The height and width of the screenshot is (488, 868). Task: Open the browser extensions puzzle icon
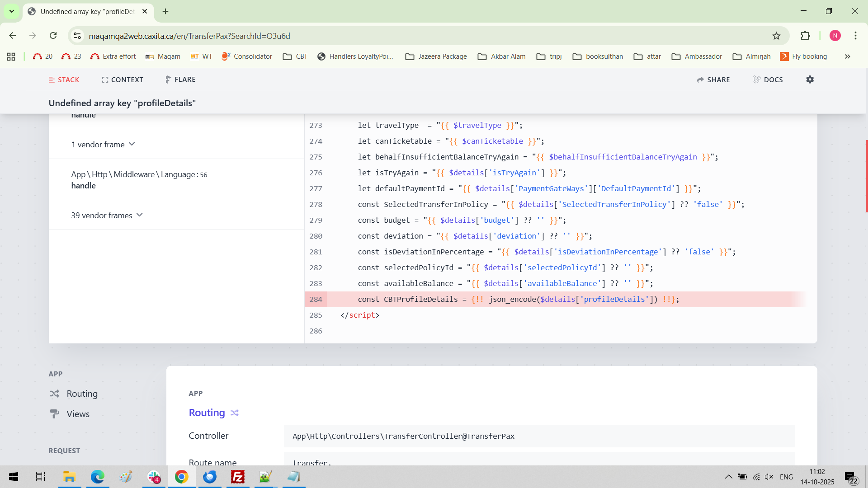[x=805, y=36]
